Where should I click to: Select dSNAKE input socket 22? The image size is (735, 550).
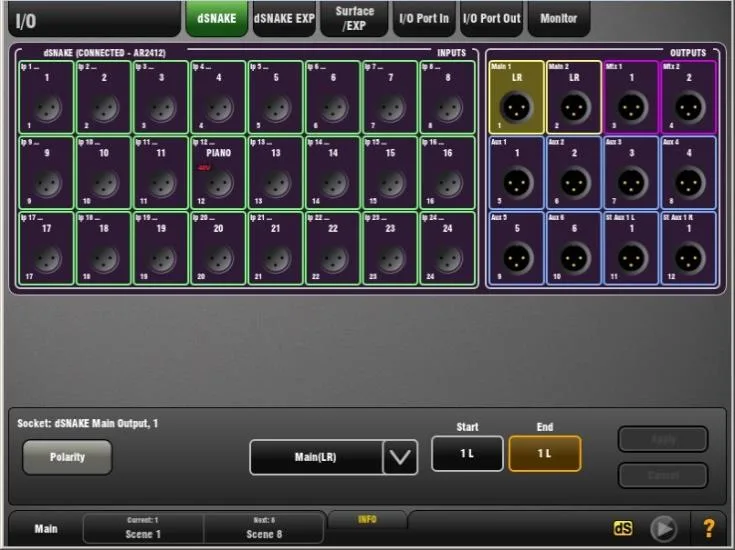tap(333, 248)
